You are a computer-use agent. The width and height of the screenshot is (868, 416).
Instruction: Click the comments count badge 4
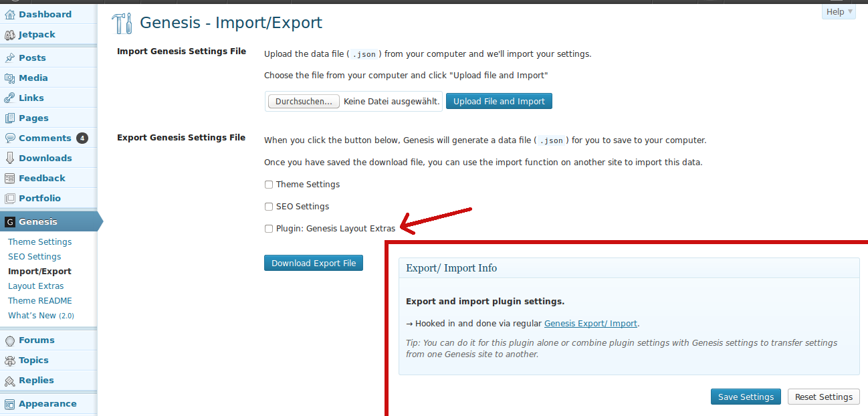coord(82,138)
